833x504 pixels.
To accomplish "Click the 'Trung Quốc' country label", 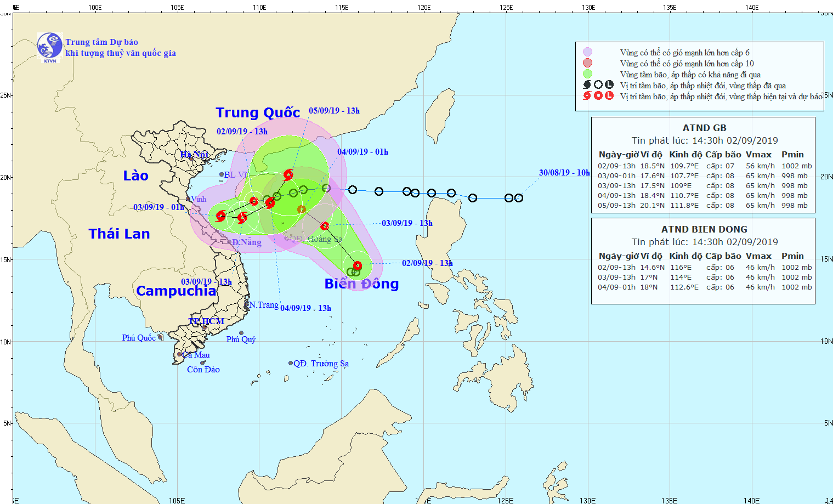I will point(258,112).
